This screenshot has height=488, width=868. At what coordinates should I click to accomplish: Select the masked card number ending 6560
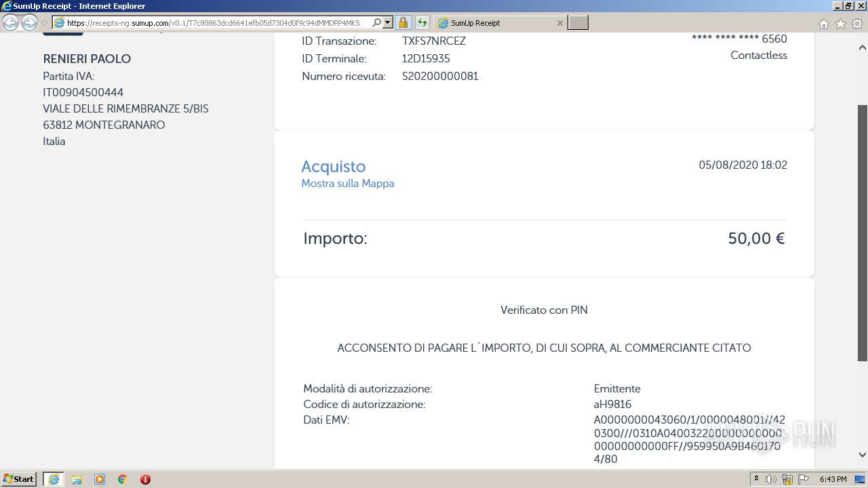point(739,39)
